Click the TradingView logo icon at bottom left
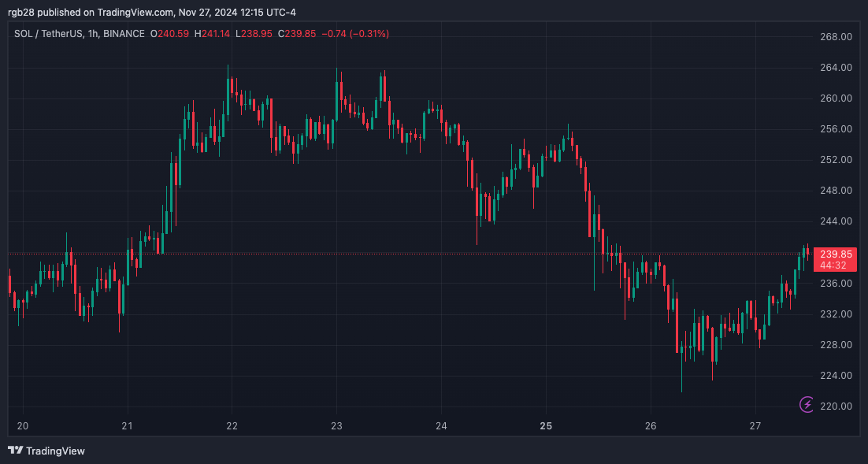The image size is (868, 464). 15,451
